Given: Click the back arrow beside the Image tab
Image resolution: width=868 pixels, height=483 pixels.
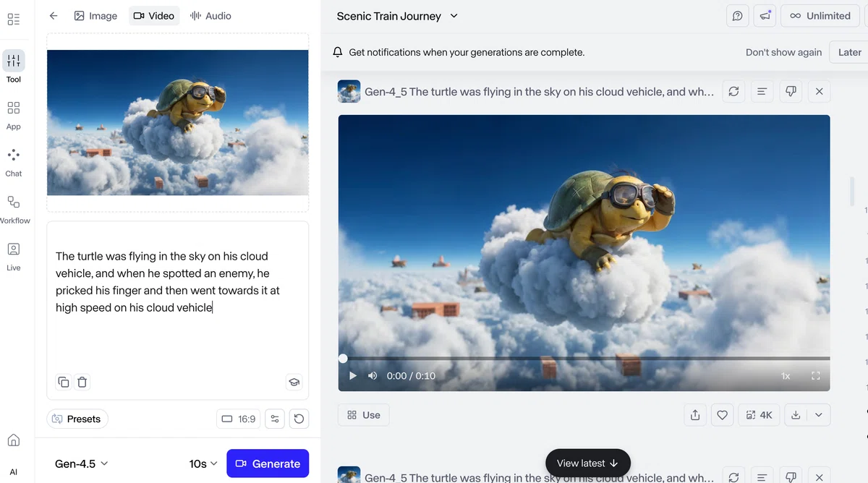Looking at the screenshot, I should tap(54, 16).
